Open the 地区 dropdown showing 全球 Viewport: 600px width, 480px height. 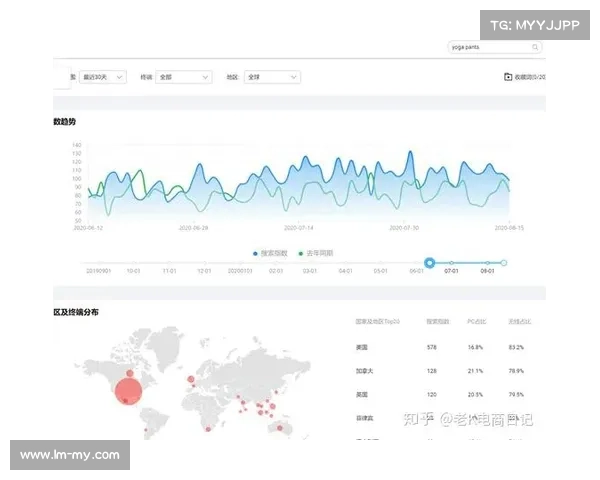[272, 77]
